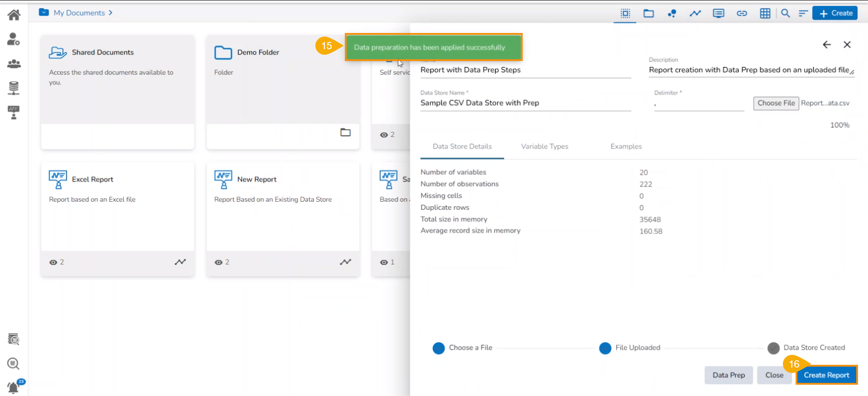
Task: Click the link icon in top toolbar
Action: pyautogui.click(x=742, y=14)
